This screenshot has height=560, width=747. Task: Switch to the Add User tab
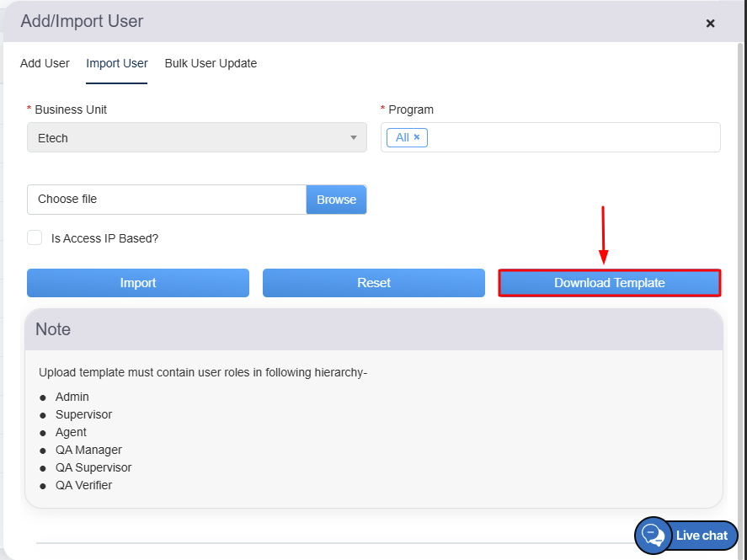click(45, 63)
